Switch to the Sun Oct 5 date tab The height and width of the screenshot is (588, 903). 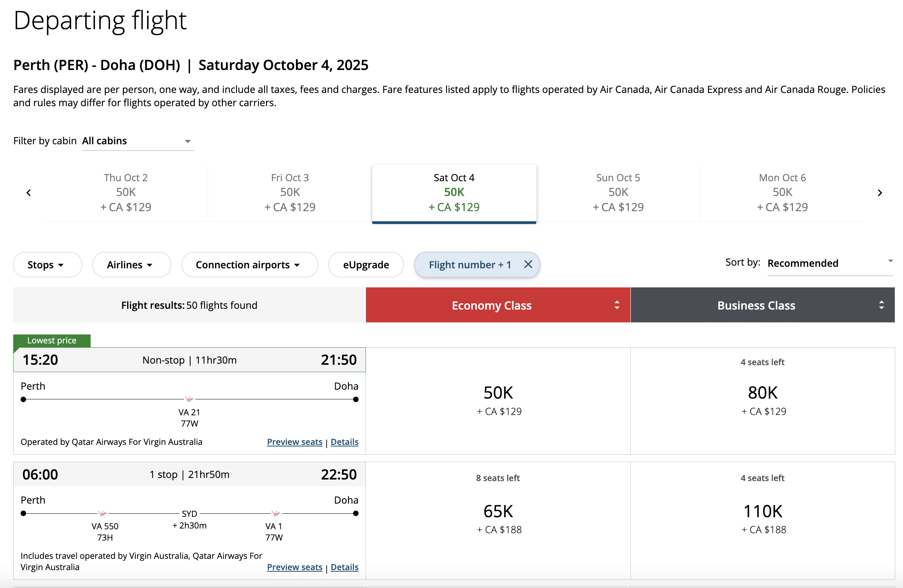coord(618,192)
